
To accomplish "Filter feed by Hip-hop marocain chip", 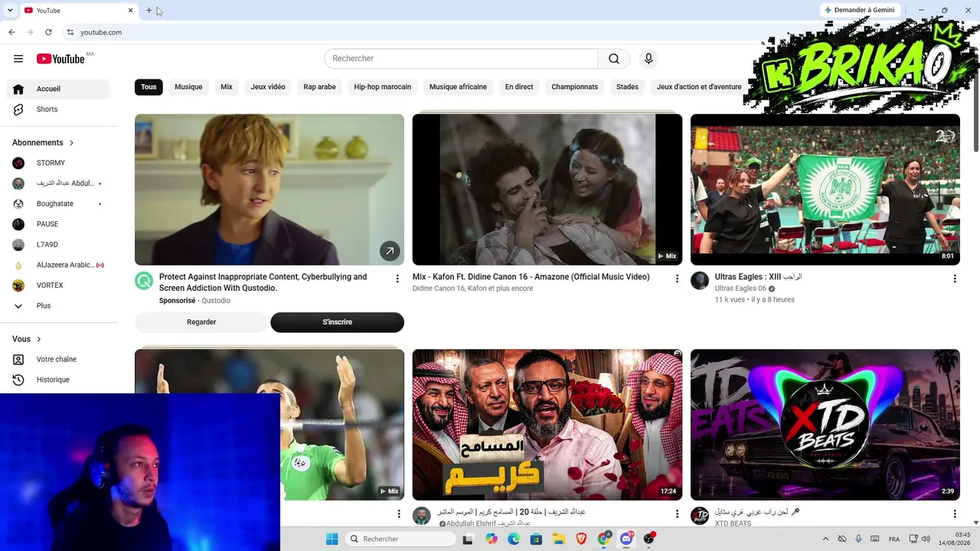I will pyautogui.click(x=383, y=86).
